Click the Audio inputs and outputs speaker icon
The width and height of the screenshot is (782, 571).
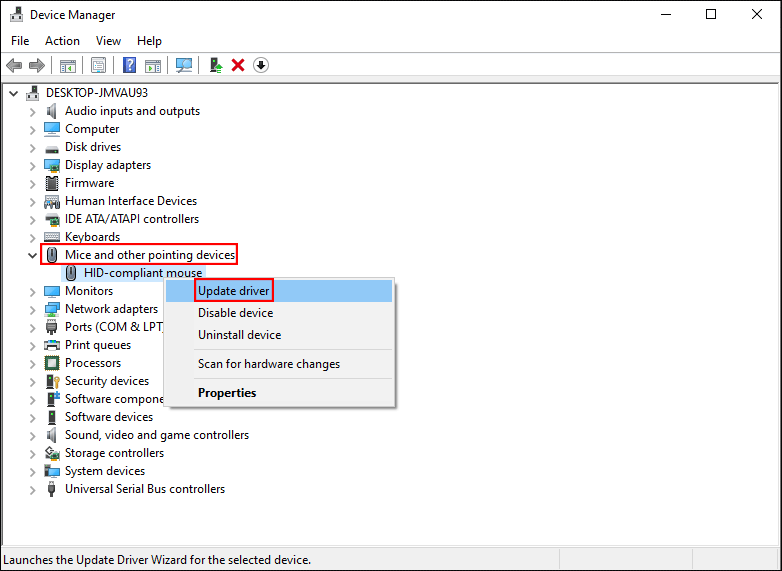coord(51,111)
